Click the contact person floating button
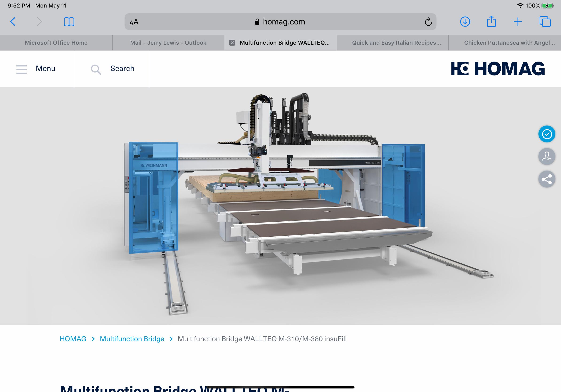561x392 pixels. click(547, 157)
